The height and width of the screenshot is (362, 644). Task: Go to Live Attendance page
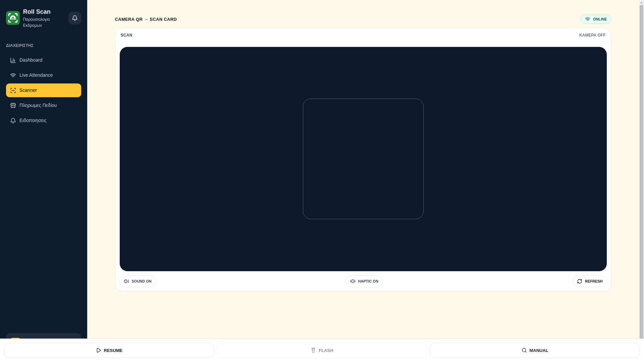point(44,75)
